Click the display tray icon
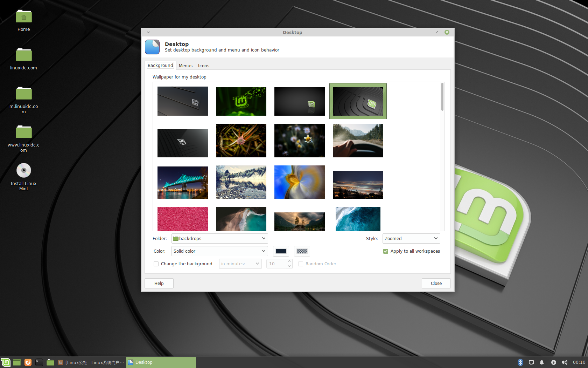This screenshot has height=368, width=588. pos(531,362)
